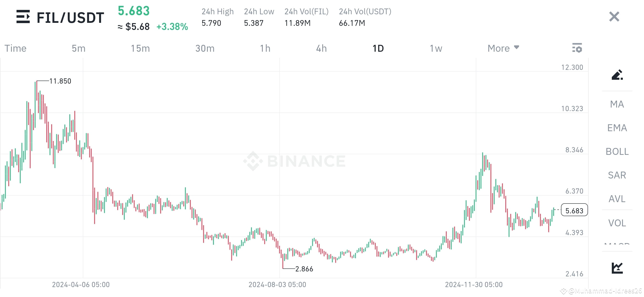Image resolution: width=644 pixels, height=297 pixels.
Task: Click the FIL/USDT pair logo icon
Action: pyautogui.click(x=23, y=17)
